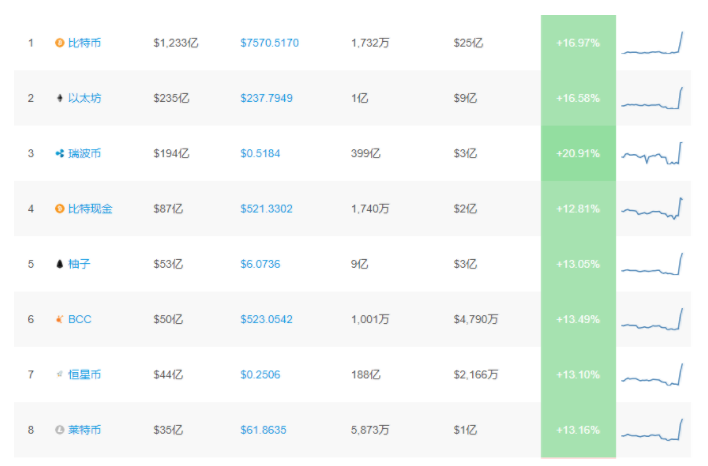Click circulating supply 5,873万
The image size is (708, 466).
(370, 430)
